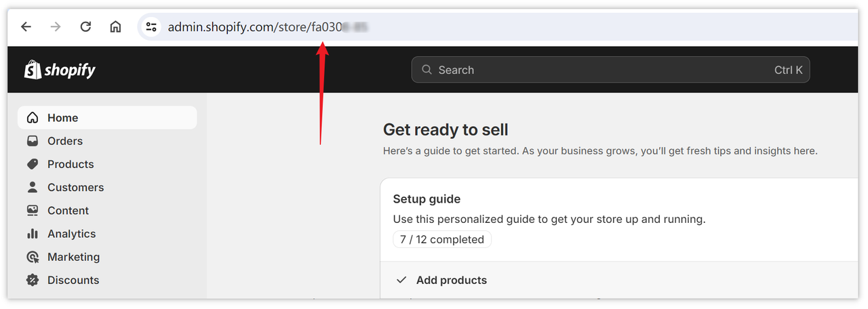Go back with the browser back arrow
This screenshot has height=309, width=868.
click(x=26, y=27)
